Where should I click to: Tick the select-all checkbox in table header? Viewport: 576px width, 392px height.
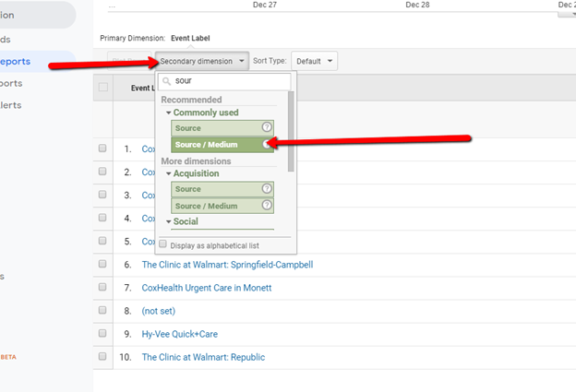[103, 88]
